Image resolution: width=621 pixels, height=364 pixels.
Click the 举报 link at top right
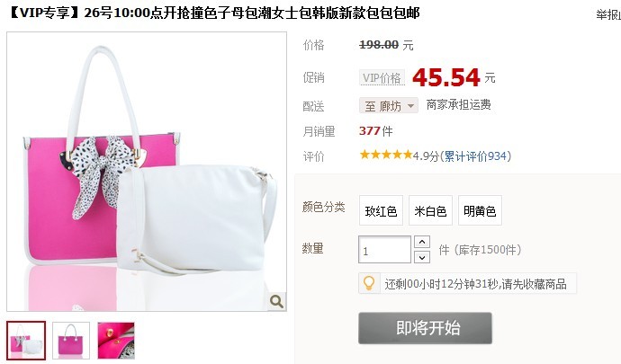[x=608, y=15]
